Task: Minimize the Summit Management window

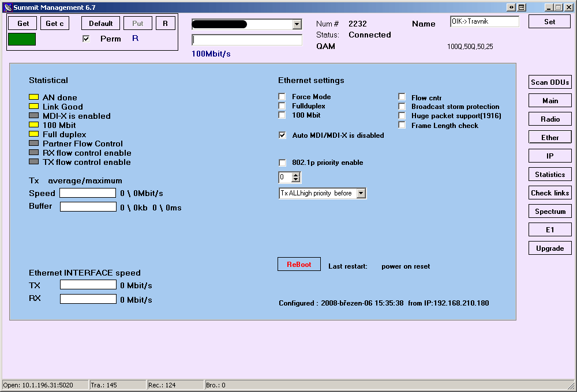Action: point(549,7)
